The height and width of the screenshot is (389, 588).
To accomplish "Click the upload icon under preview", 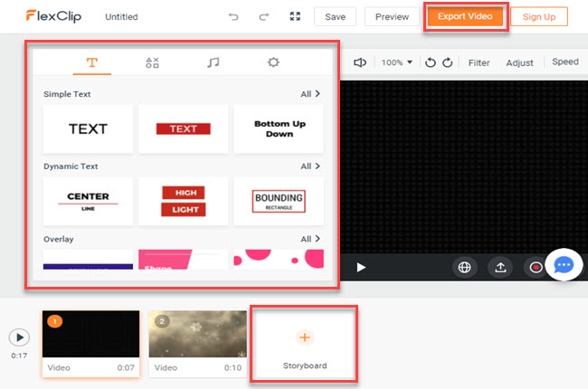I will 500,268.
